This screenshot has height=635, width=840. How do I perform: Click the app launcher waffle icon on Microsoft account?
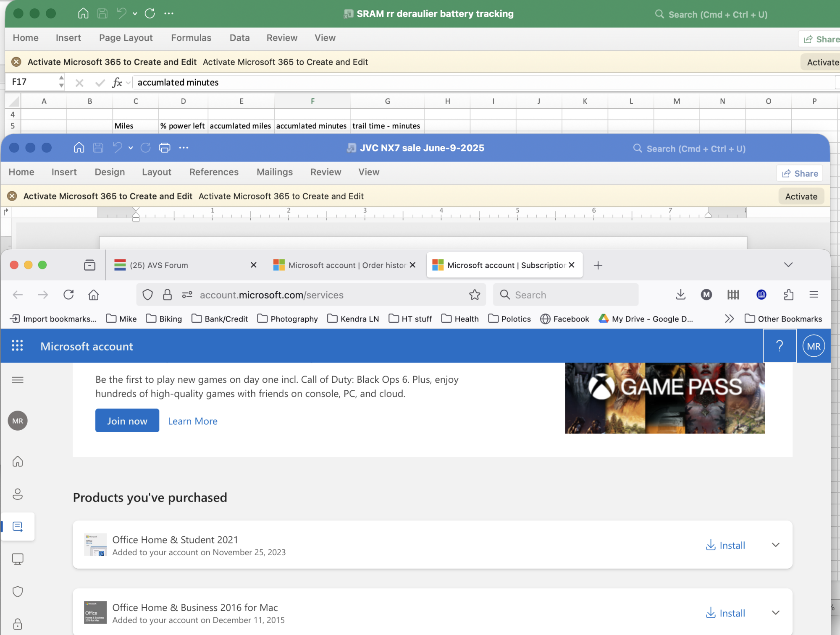[17, 345]
